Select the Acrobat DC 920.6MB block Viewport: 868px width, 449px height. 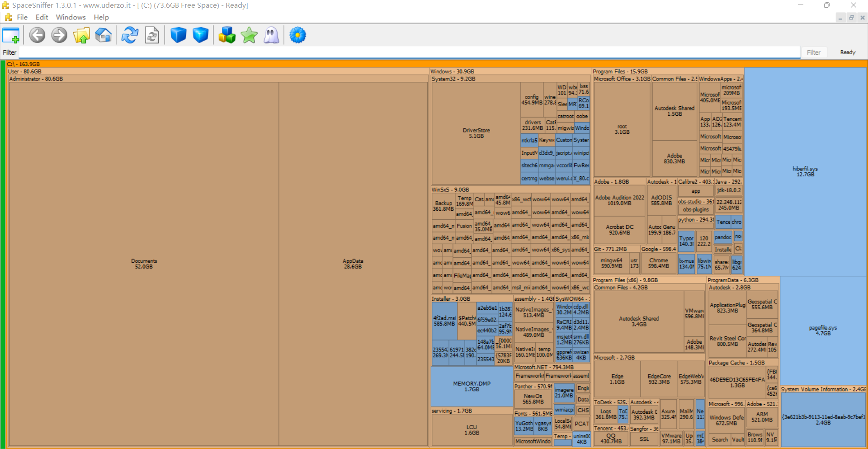click(x=619, y=230)
